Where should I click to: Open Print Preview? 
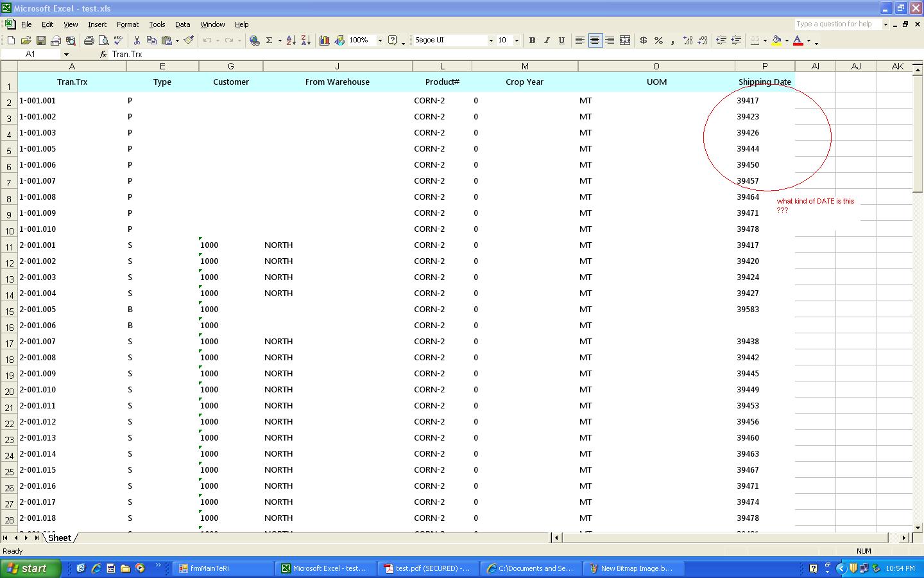click(x=104, y=40)
